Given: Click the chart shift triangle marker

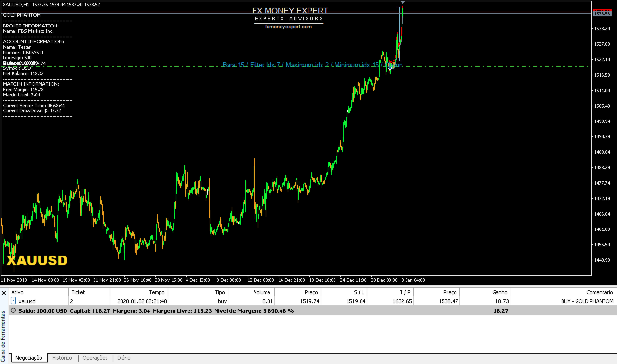Looking at the screenshot, I should coord(402,3).
